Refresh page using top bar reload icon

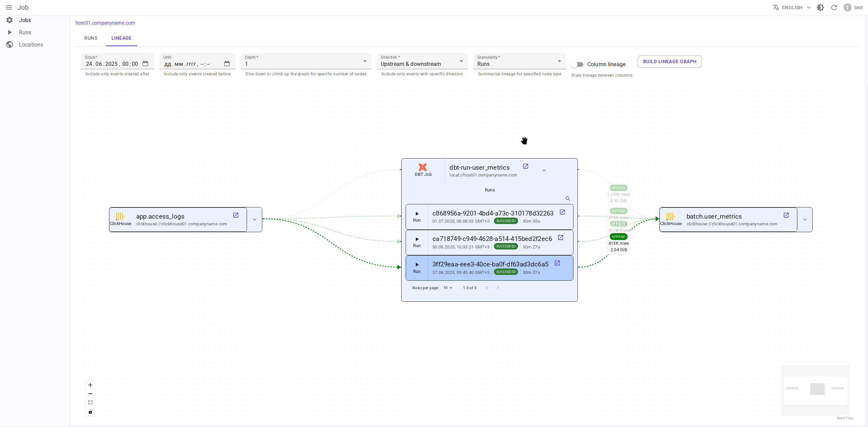click(x=834, y=7)
